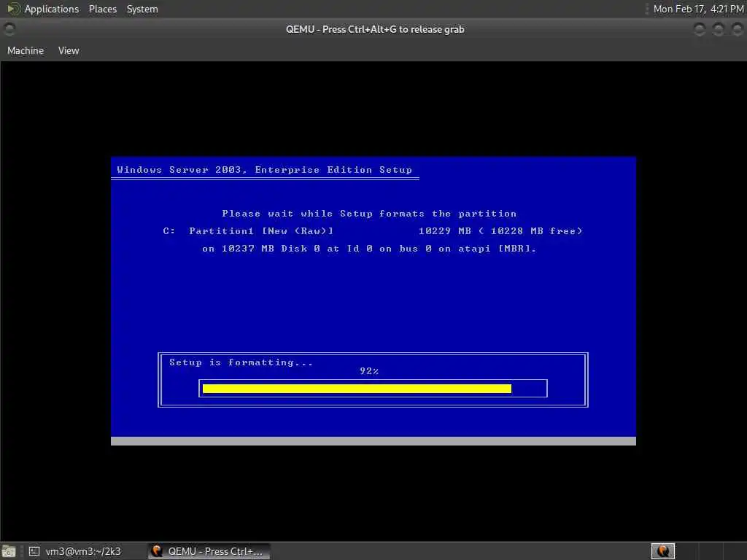Click the QEMU icon in bottom panel tray

click(x=662, y=551)
